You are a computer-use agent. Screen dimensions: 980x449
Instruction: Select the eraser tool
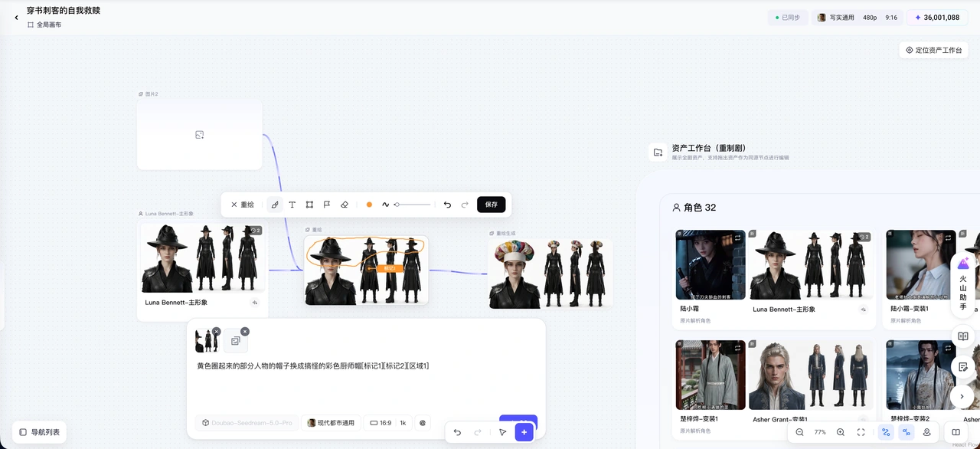[x=345, y=205]
